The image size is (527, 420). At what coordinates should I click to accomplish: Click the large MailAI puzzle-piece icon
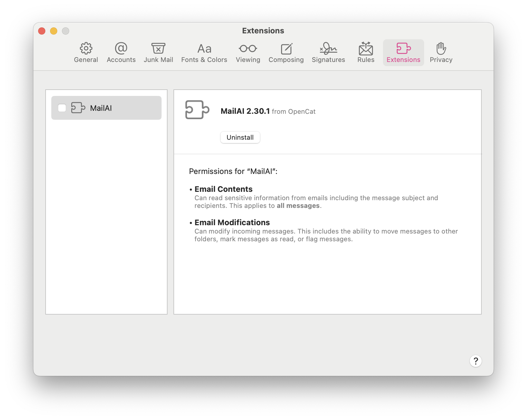pyautogui.click(x=197, y=110)
